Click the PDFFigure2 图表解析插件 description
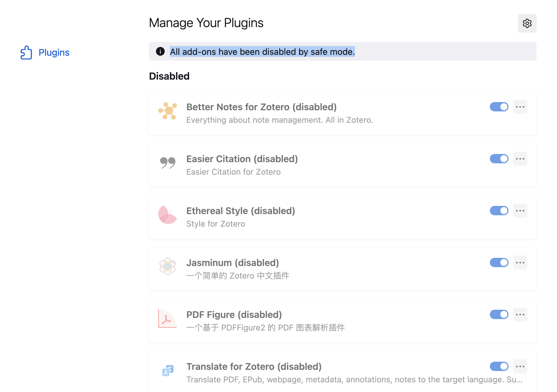The height and width of the screenshot is (392, 557). point(265,328)
